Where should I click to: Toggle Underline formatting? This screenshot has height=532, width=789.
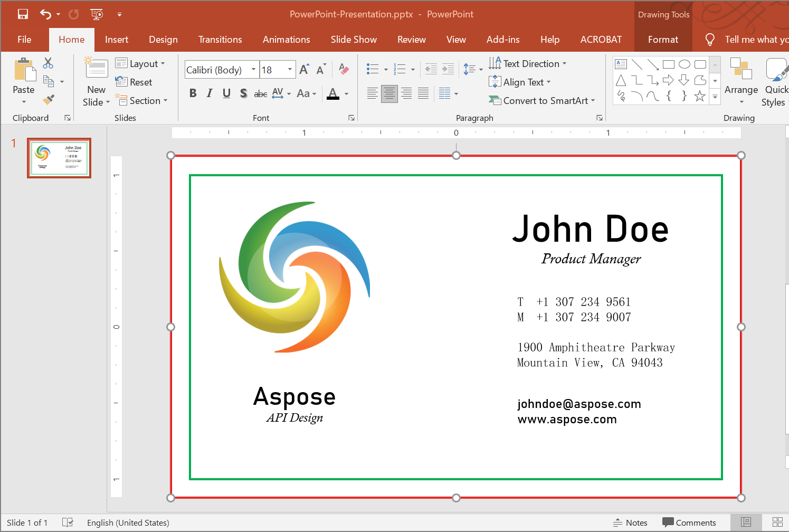226,93
